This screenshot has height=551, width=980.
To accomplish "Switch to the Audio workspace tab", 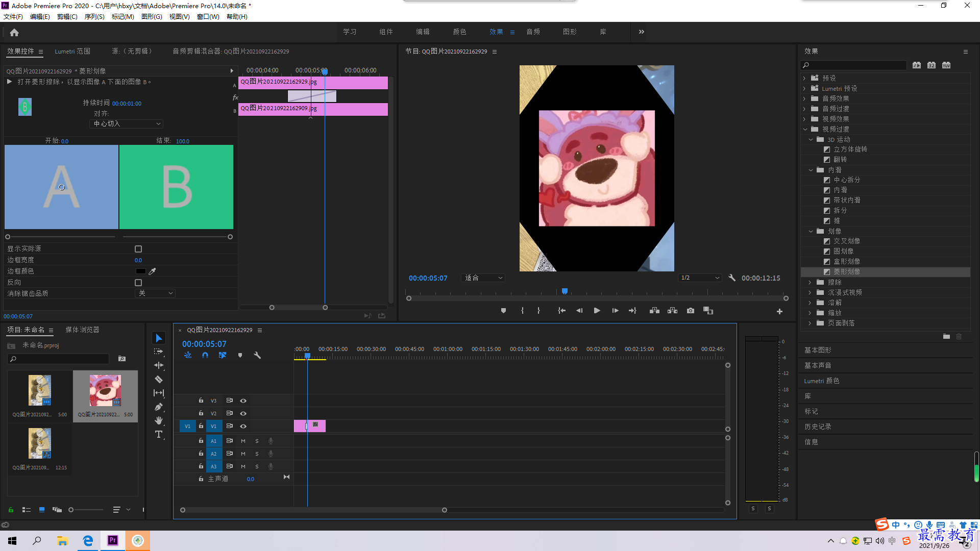I will [533, 32].
